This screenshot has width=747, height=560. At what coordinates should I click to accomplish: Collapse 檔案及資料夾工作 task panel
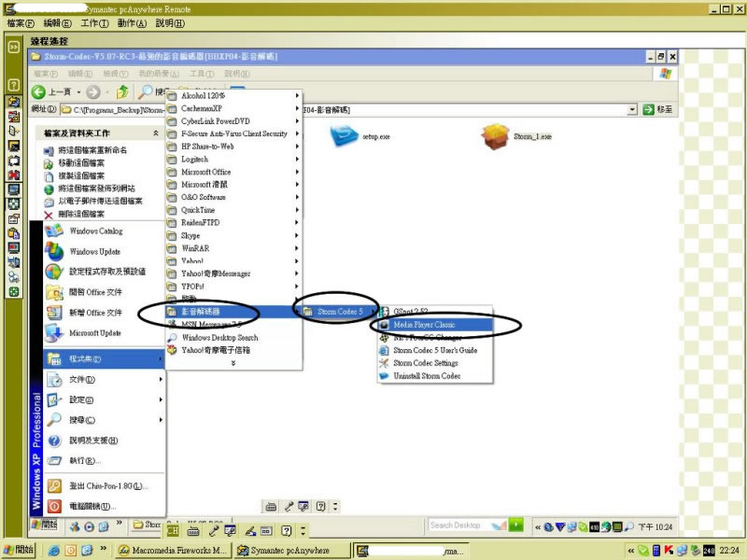156,133
